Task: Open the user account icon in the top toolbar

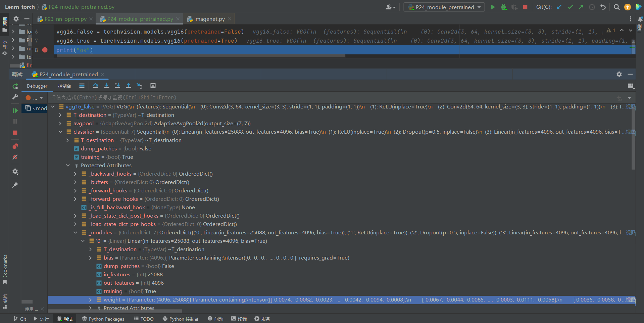Action: (x=390, y=7)
